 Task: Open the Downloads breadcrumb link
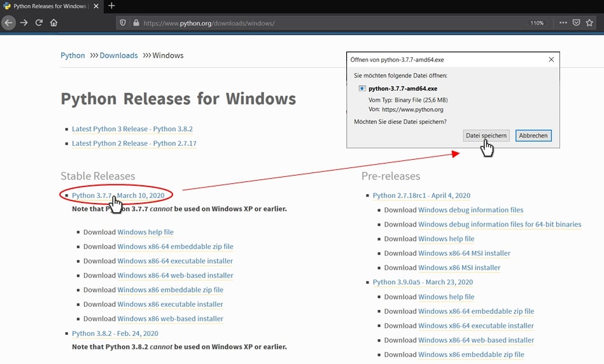[x=118, y=55]
